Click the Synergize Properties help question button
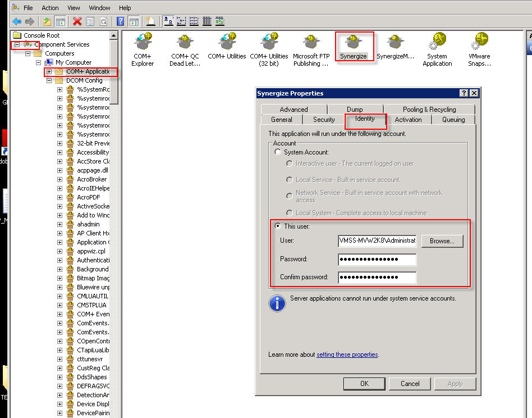Viewport: 532px width, 418px height. pos(464,93)
